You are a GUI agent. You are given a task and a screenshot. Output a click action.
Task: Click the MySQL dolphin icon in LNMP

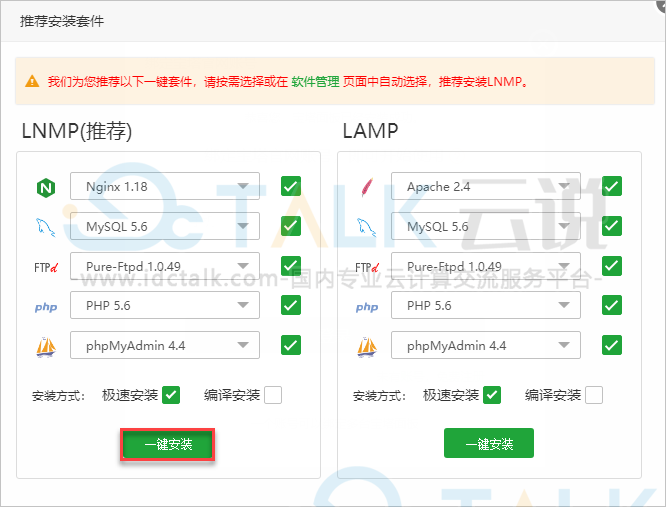[45, 227]
